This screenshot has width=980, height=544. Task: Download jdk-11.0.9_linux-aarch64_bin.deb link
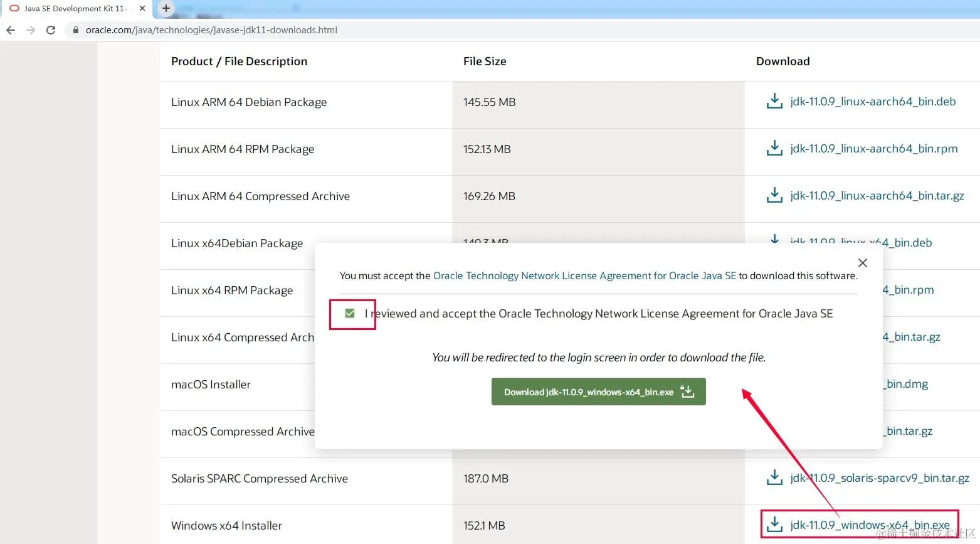coord(873,102)
